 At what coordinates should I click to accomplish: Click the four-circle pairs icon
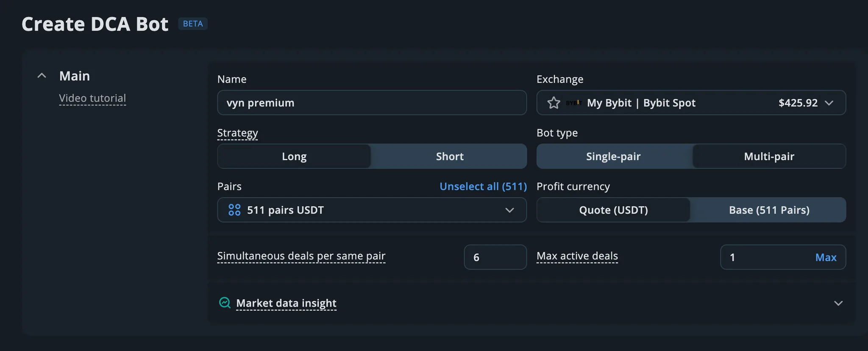click(x=234, y=210)
